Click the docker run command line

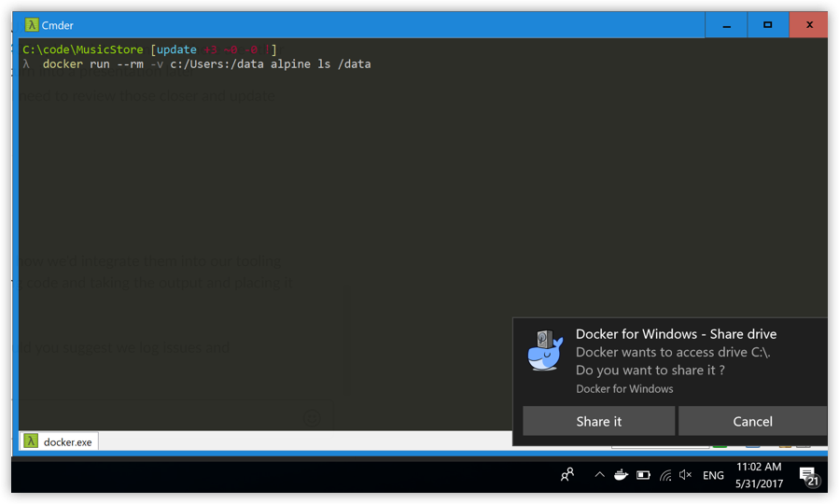(205, 64)
